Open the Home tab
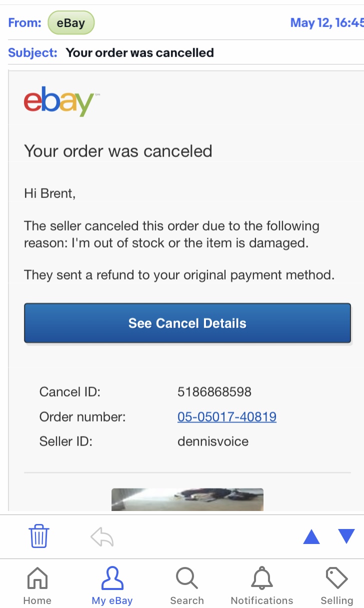 pos(37,586)
